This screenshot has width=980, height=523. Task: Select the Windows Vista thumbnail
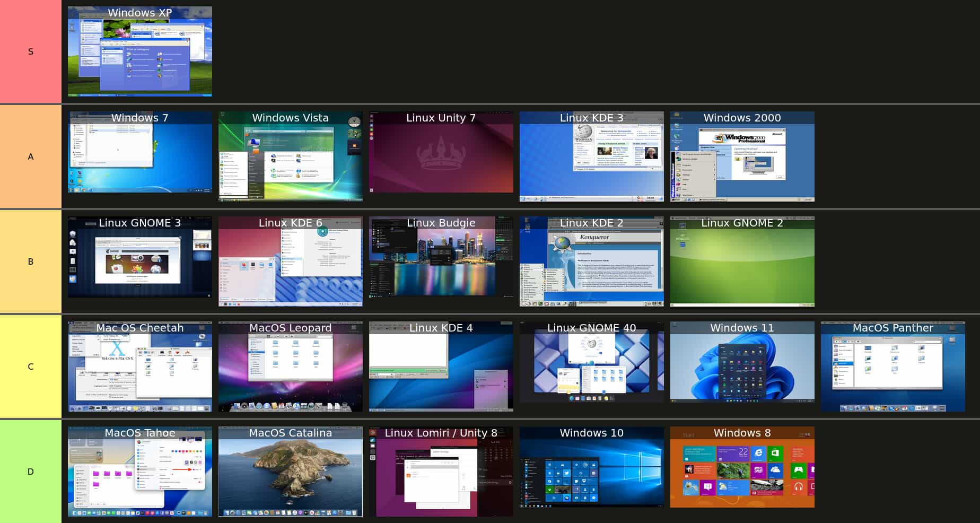pos(291,156)
